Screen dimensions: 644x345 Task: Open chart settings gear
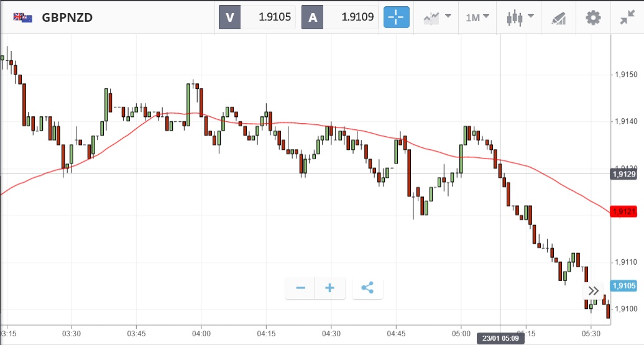coord(594,17)
